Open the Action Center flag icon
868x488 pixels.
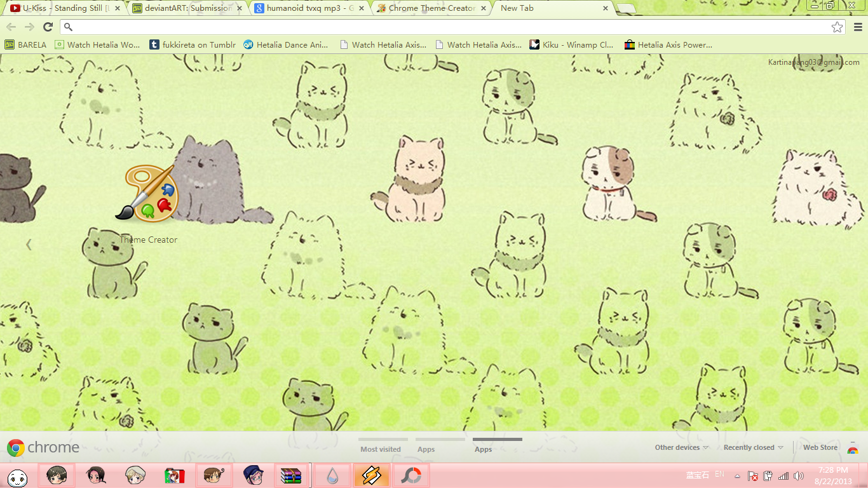752,475
